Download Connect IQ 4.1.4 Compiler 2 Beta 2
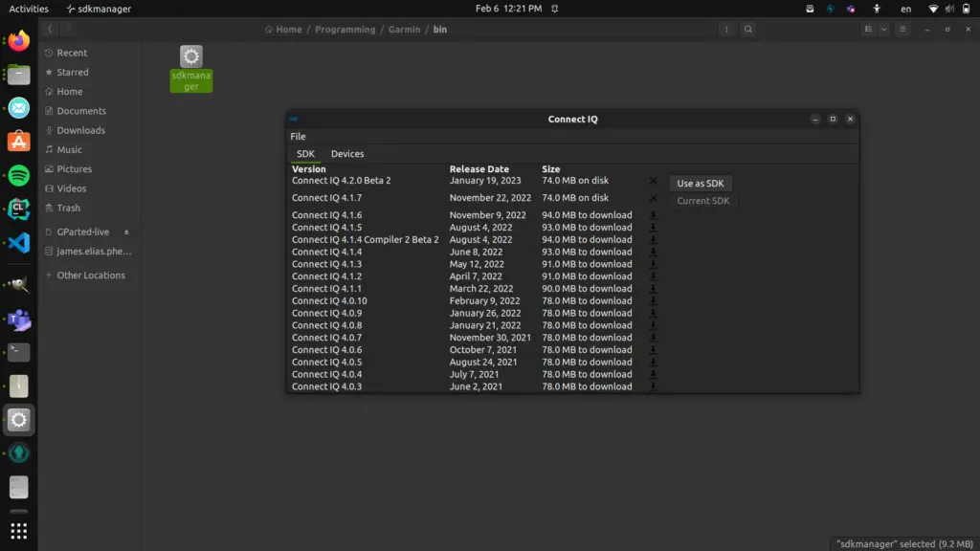 [x=653, y=239]
